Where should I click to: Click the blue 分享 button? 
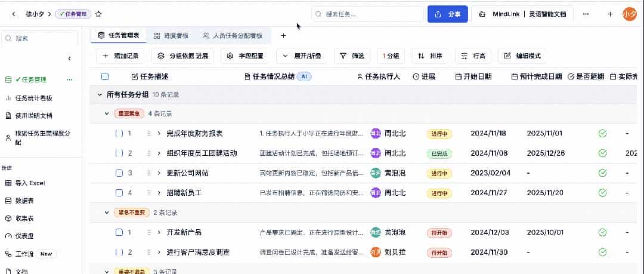tap(447, 14)
